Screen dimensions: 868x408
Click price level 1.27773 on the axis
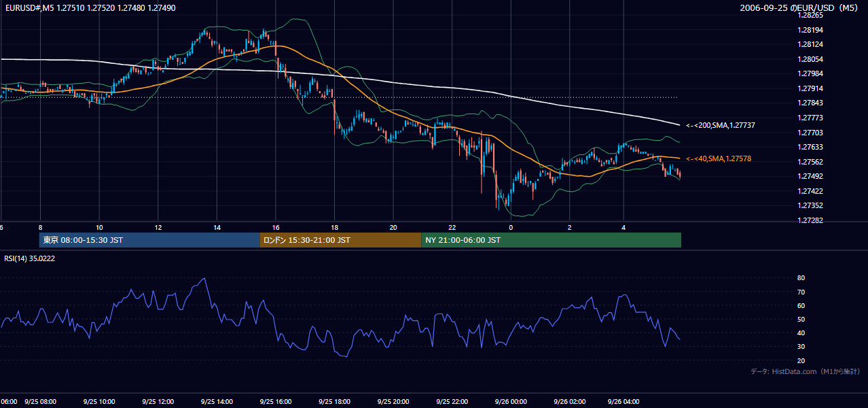(810, 118)
